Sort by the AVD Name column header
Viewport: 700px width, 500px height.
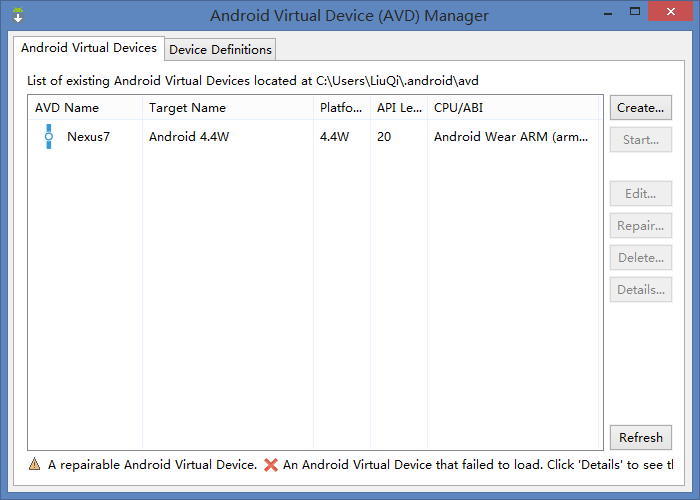coord(85,108)
